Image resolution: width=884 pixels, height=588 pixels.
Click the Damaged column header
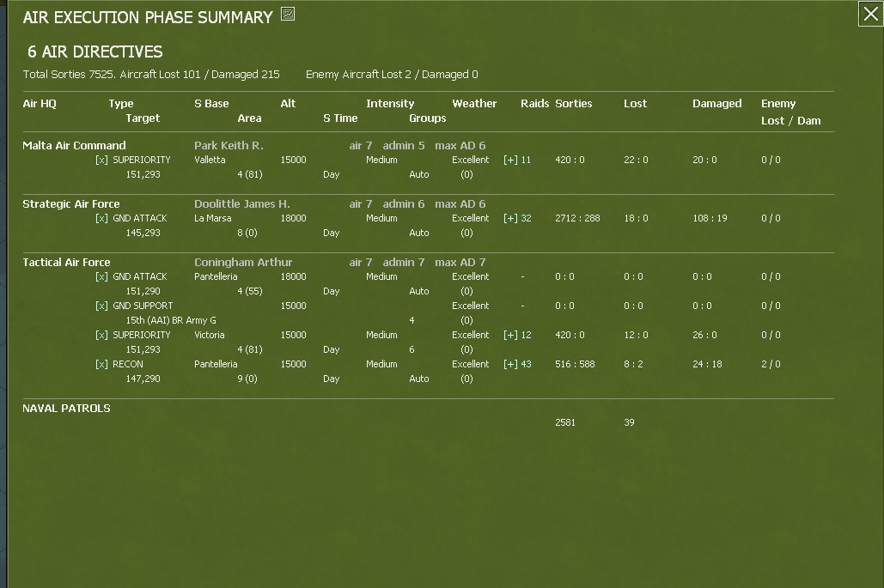[x=717, y=104]
